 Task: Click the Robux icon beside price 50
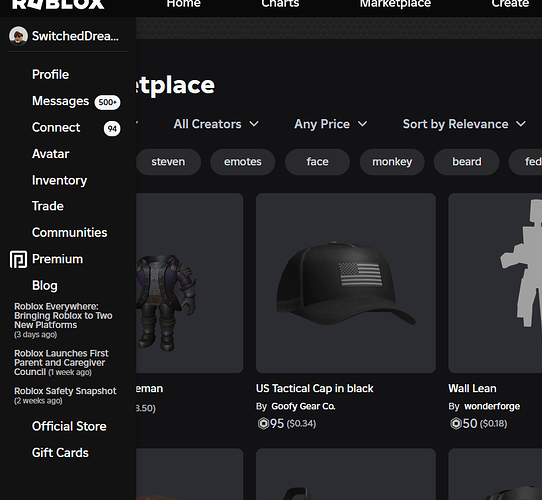pos(455,423)
